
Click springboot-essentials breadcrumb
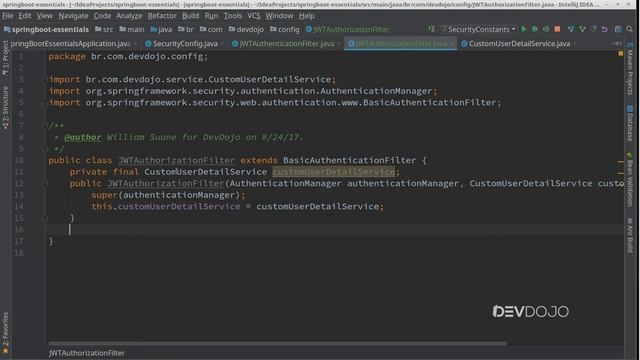point(46,29)
